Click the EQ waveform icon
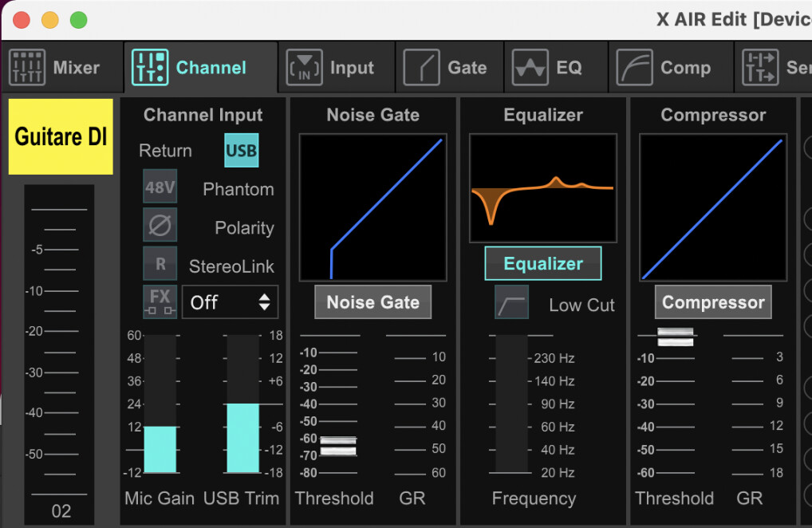This screenshot has height=528, width=812. point(530,67)
